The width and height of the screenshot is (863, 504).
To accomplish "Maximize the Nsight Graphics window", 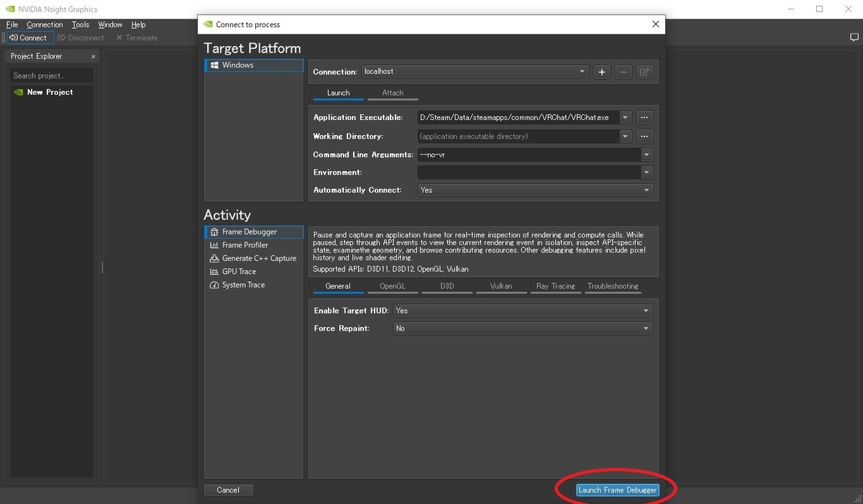I will pyautogui.click(x=819, y=9).
